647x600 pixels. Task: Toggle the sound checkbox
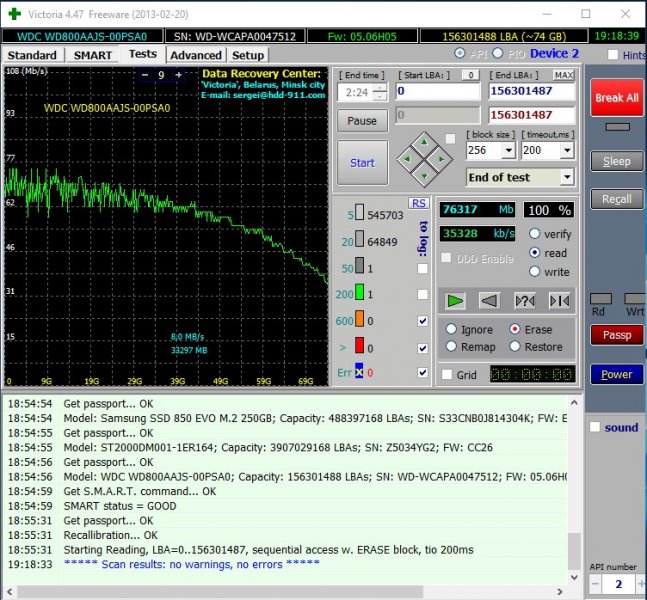tap(595, 427)
